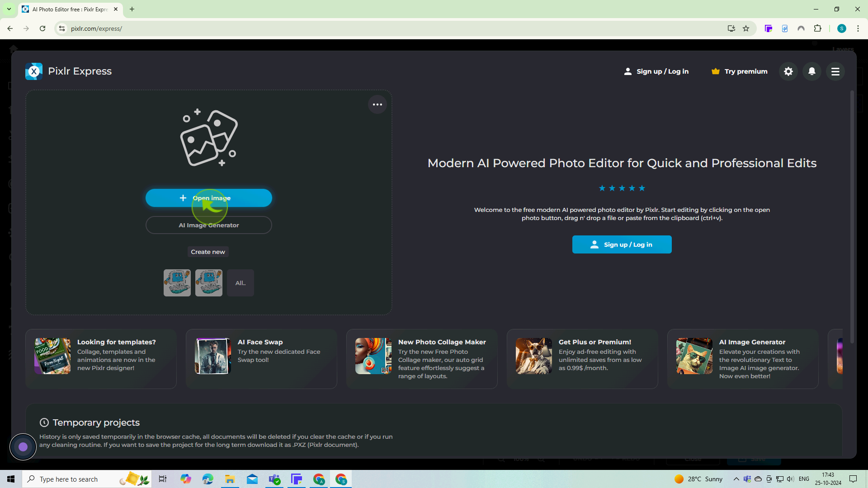Open Get Plus or Premium! card
868x488 pixels.
582,359
